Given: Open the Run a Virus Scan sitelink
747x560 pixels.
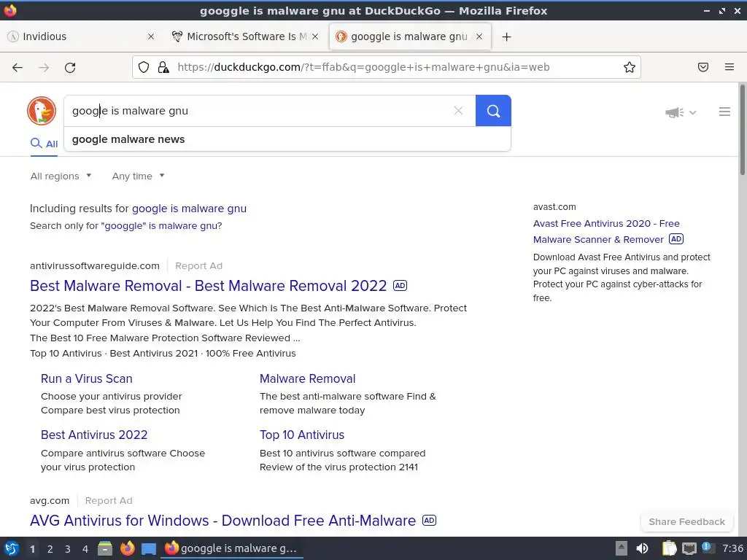Looking at the screenshot, I should point(87,378).
